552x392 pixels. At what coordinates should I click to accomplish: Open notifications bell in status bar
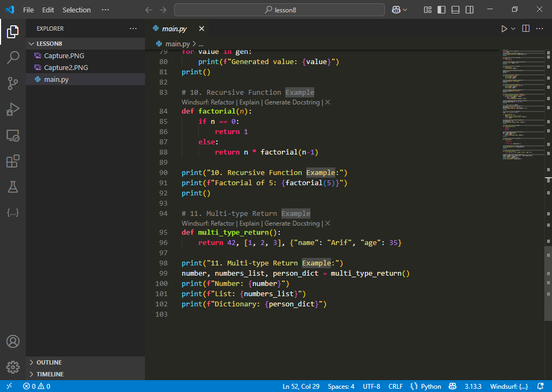[x=540, y=386]
